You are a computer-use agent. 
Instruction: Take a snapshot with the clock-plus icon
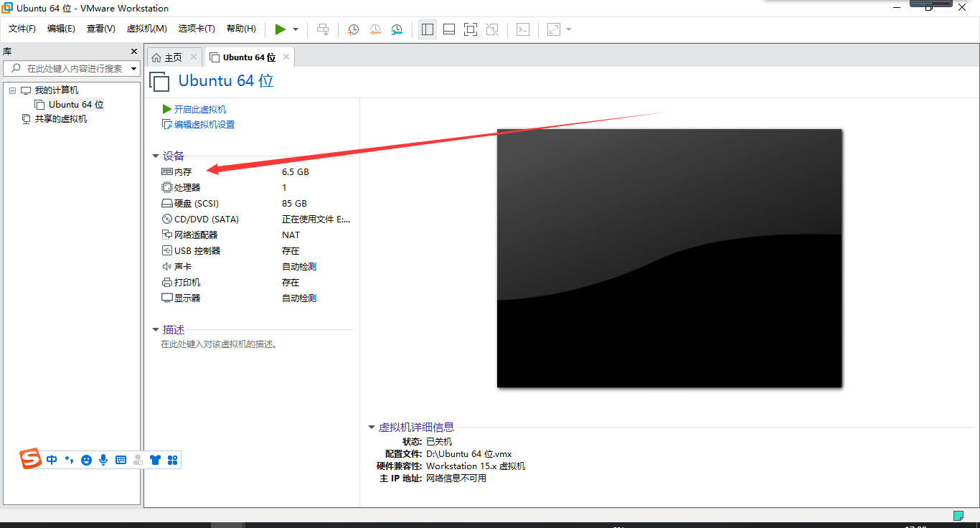point(353,29)
